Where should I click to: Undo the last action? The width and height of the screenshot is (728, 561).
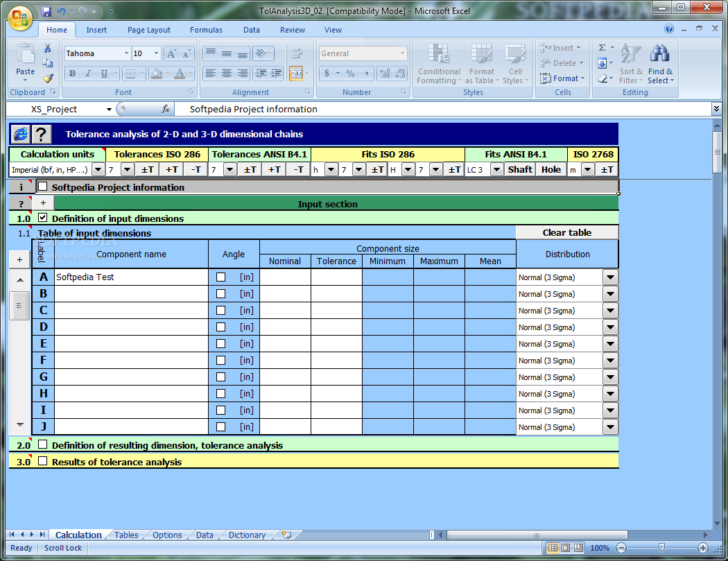(x=61, y=11)
